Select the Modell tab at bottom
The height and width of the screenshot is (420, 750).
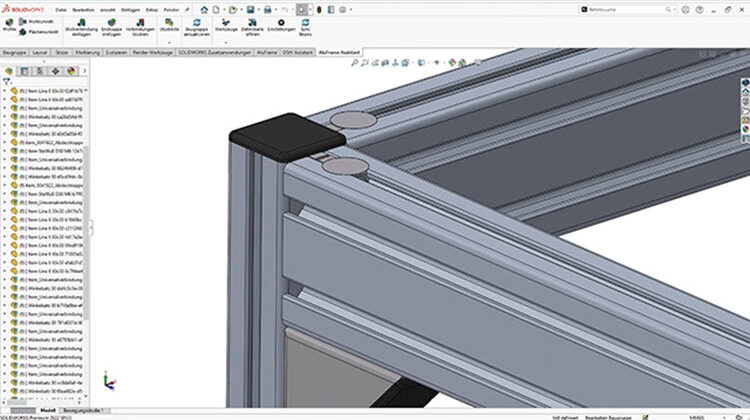coord(47,410)
